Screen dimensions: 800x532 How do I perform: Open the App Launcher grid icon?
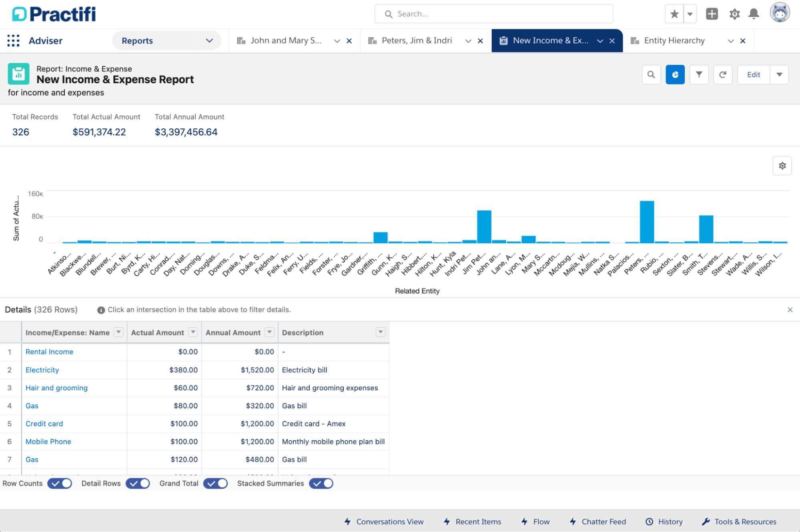pyautogui.click(x=13, y=40)
